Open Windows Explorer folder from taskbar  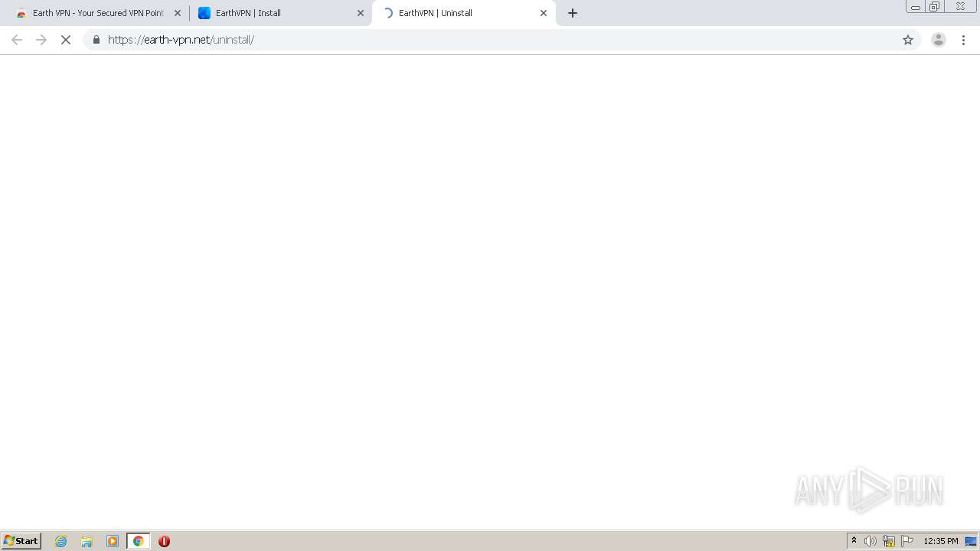pyautogui.click(x=87, y=541)
